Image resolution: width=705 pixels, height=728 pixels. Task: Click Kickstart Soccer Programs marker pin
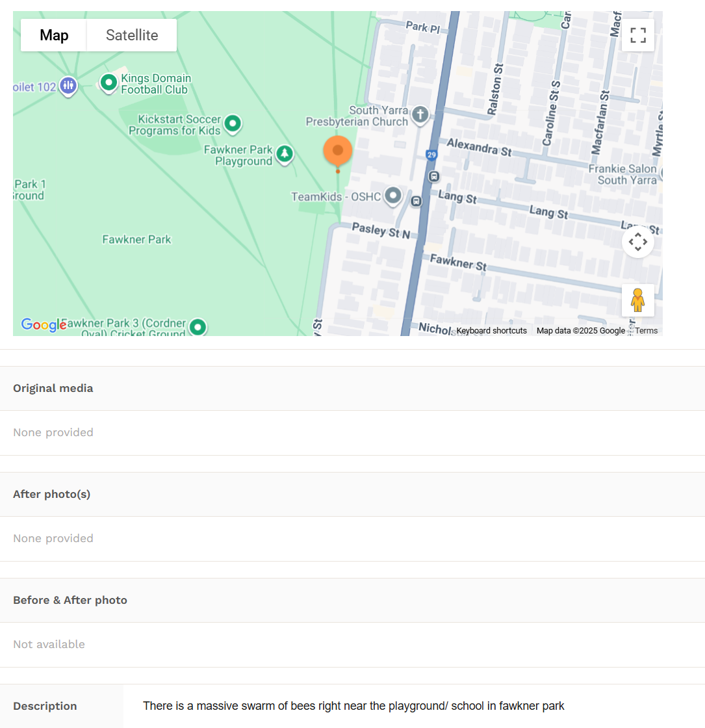click(233, 124)
